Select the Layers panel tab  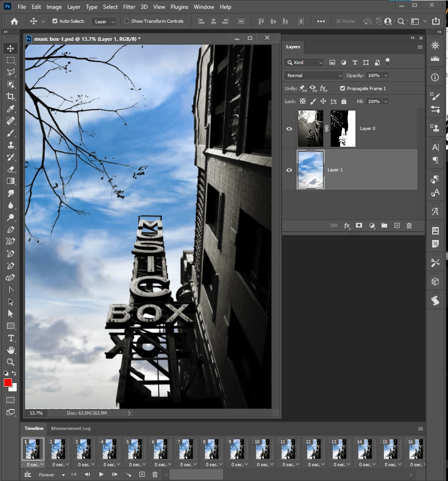point(293,46)
